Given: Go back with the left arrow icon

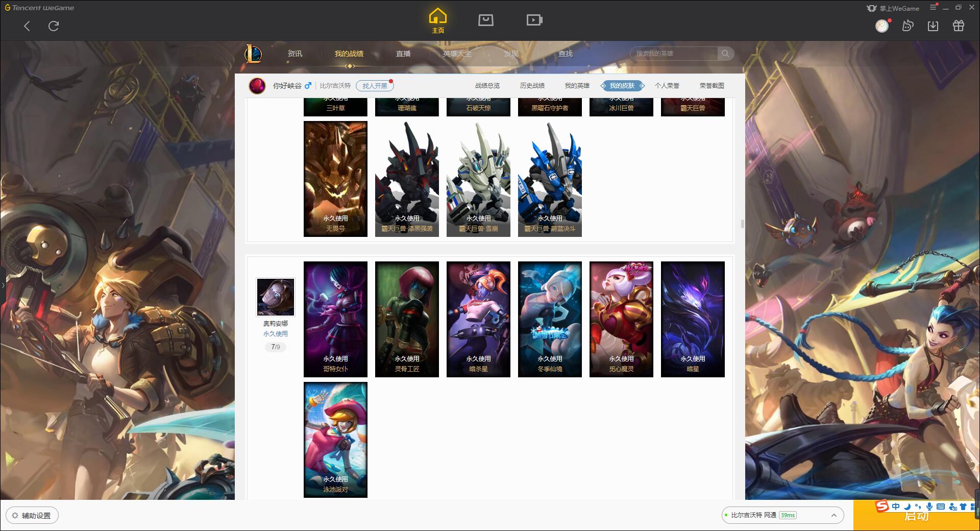Looking at the screenshot, I should (27, 26).
